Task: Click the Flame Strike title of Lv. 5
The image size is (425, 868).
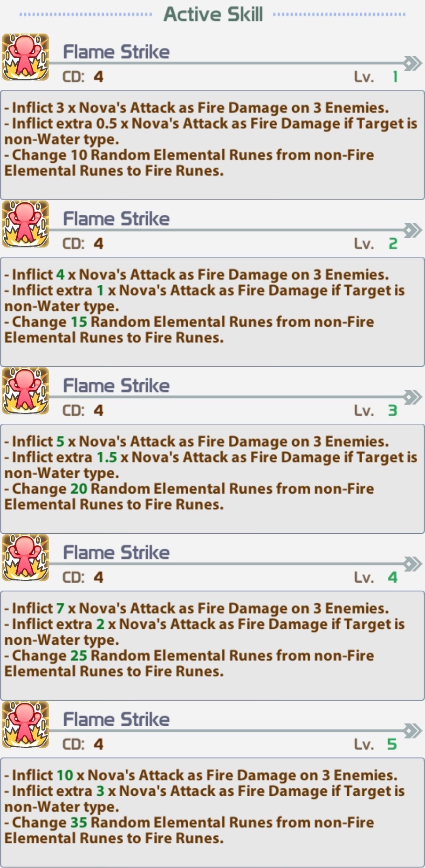Action: [116, 719]
